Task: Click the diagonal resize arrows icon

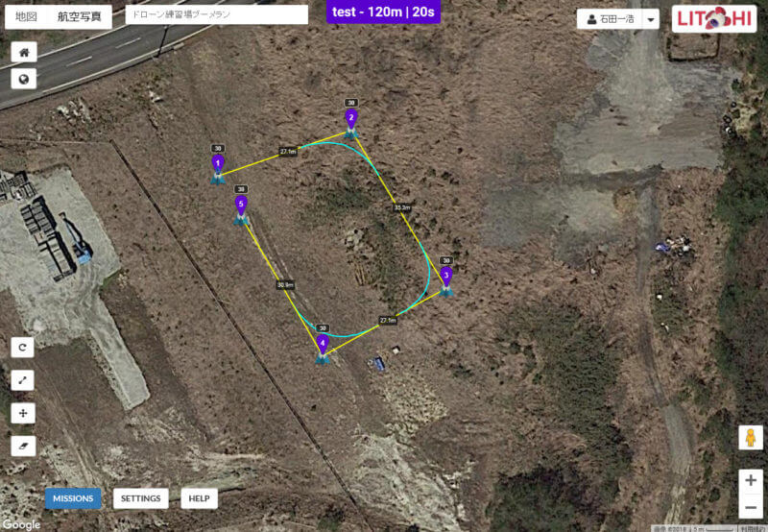Action: [22, 380]
